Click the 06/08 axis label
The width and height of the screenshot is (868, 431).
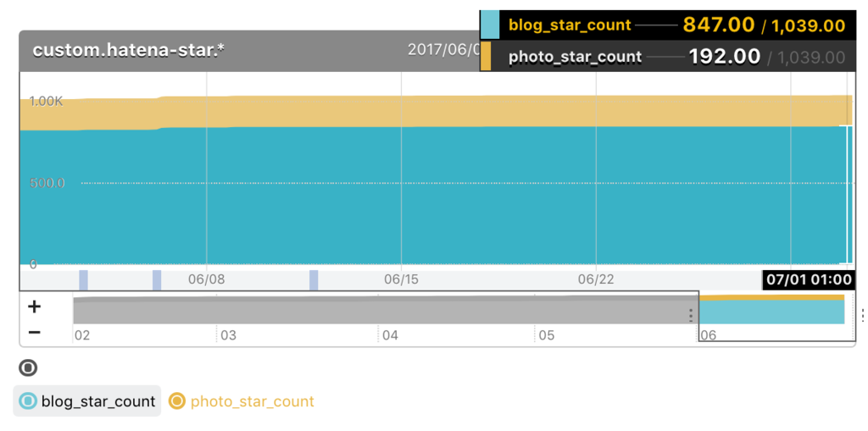point(206,279)
